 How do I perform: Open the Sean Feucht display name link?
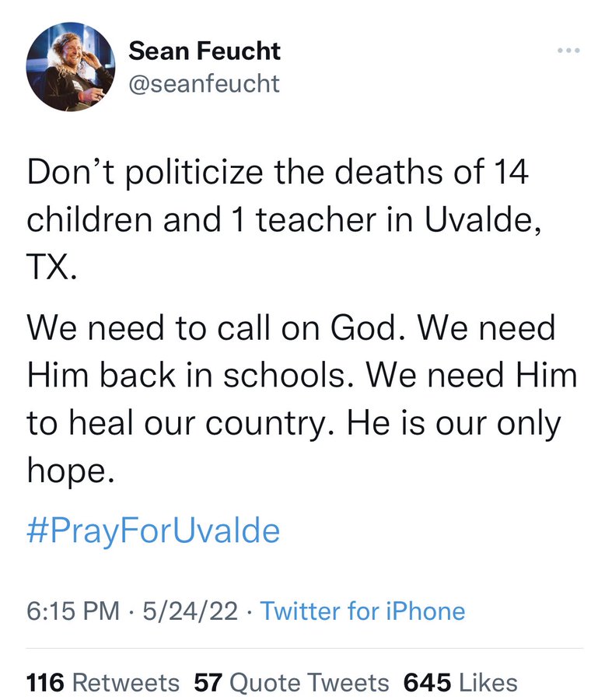tap(204, 51)
